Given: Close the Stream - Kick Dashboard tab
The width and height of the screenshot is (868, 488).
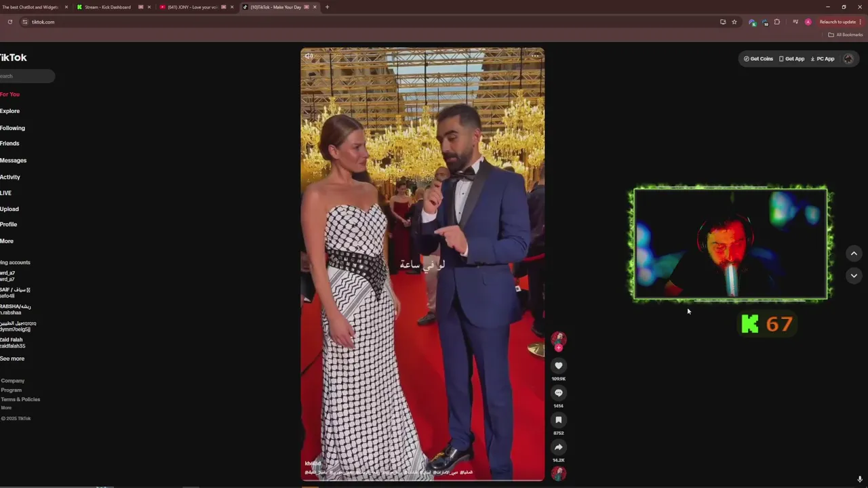Looking at the screenshot, I should pyautogui.click(x=149, y=7).
